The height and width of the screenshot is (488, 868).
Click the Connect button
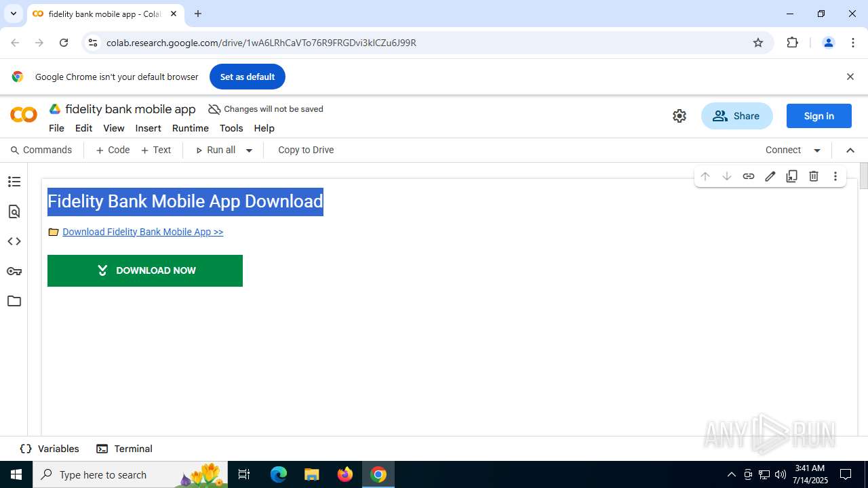coord(783,150)
